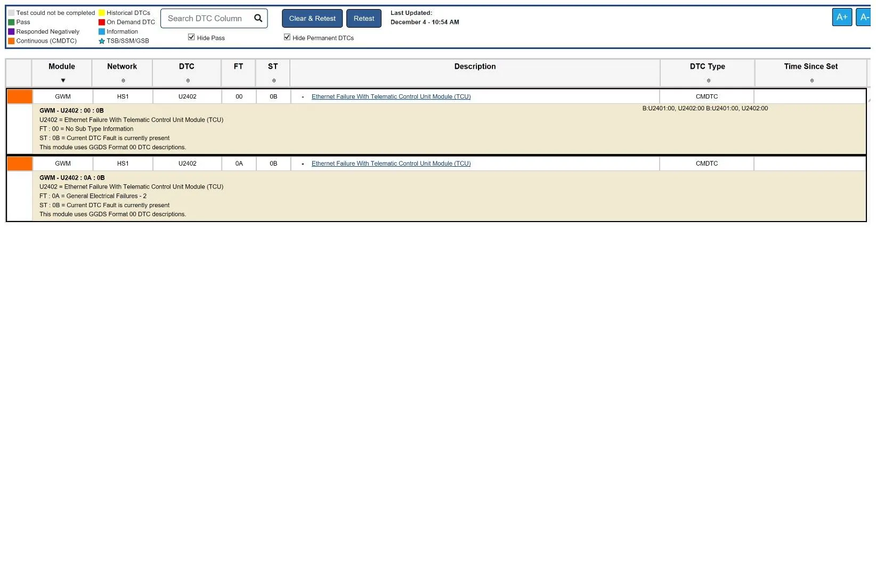
Task: Click orange CMDTC swatch on FT 00 row
Action: click(x=20, y=96)
